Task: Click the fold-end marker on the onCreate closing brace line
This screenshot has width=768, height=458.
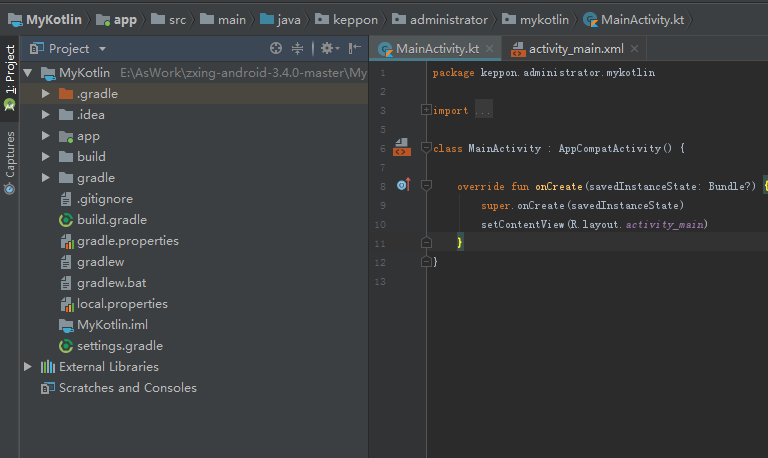Action: click(426, 242)
